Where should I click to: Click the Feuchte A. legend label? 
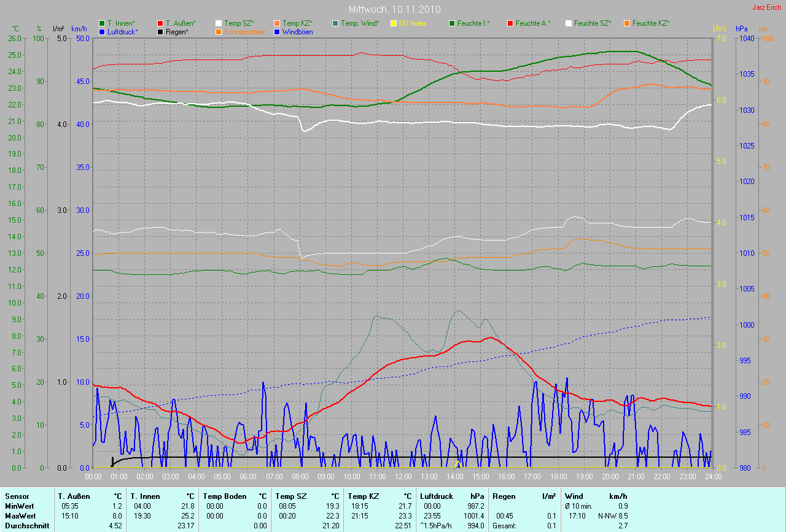tap(532, 23)
